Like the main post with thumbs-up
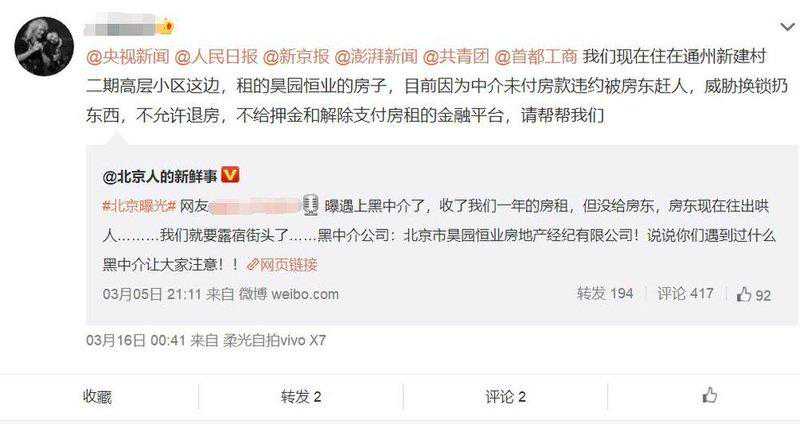The height and width of the screenshot is (424, 800). coord(709,395)
